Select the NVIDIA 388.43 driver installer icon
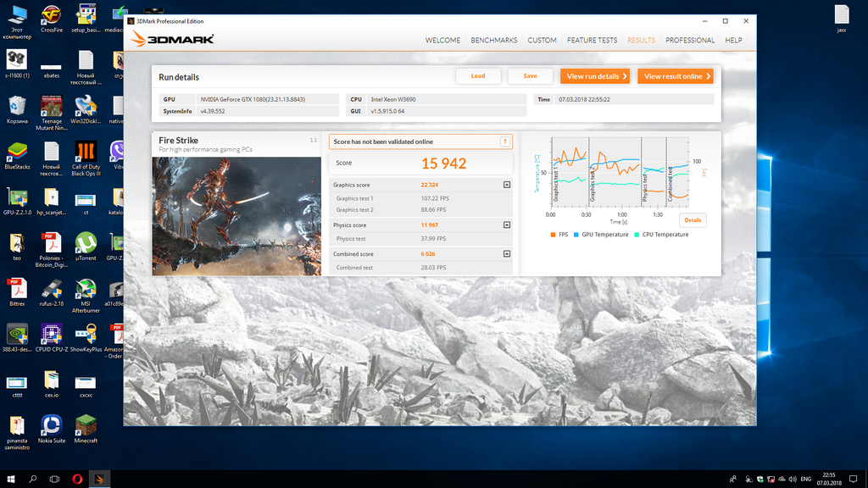Viewport: 868px width, 488px height. tap(17, 338)
